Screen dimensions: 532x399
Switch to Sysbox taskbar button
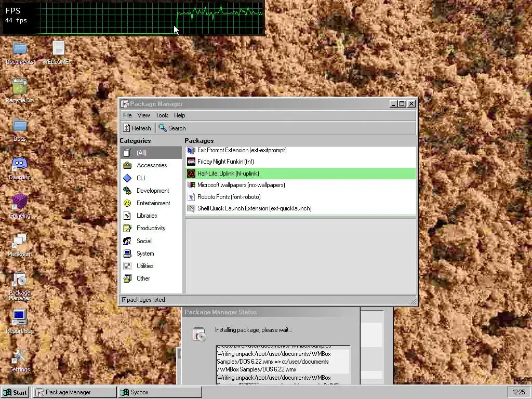click(160, 392)
